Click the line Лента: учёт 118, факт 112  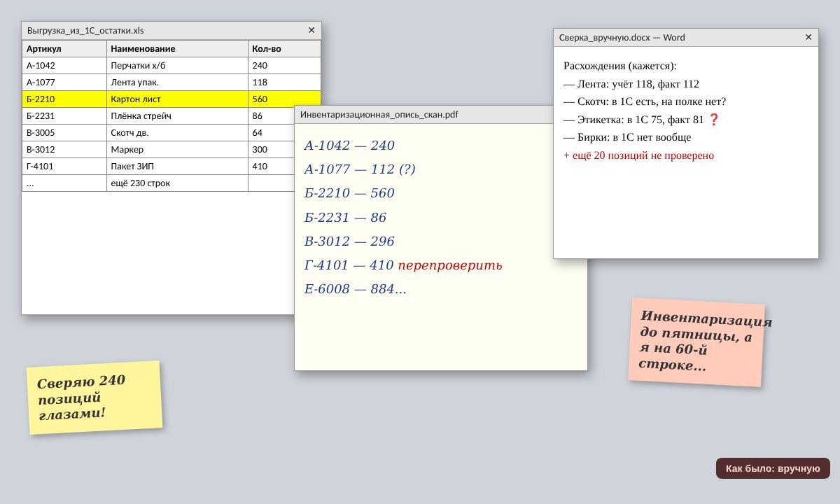[631, 84]
